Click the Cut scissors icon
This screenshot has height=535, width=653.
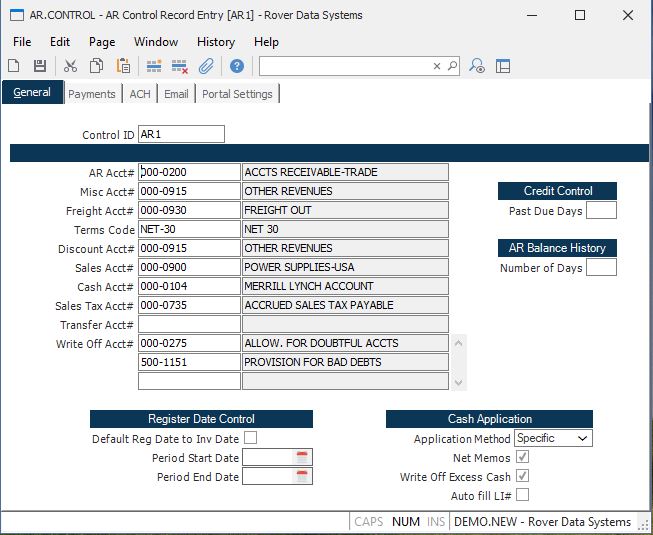coord(70,66)
